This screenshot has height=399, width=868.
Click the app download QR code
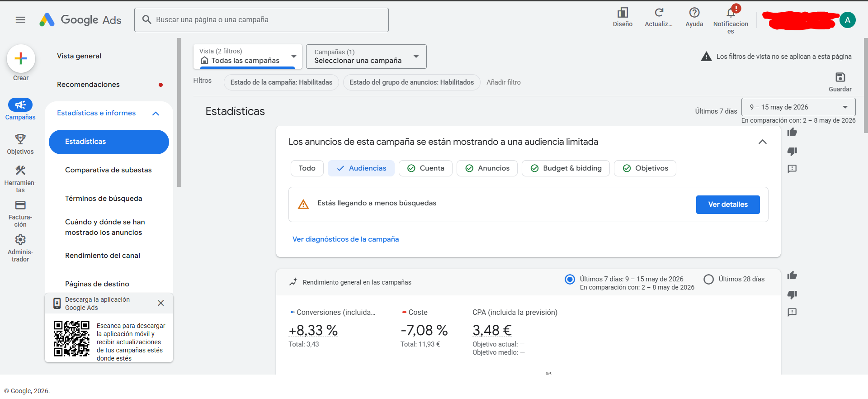click(x=71, y=338)
